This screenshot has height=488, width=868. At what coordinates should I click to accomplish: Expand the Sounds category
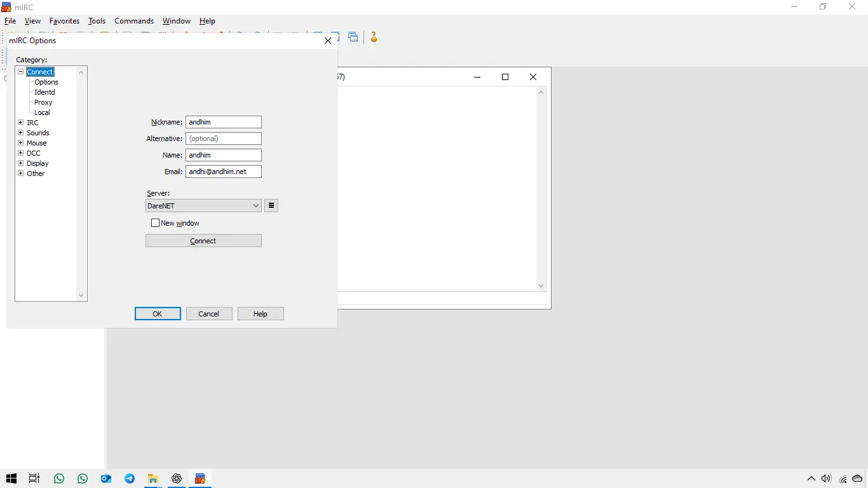tap(20, 133)
